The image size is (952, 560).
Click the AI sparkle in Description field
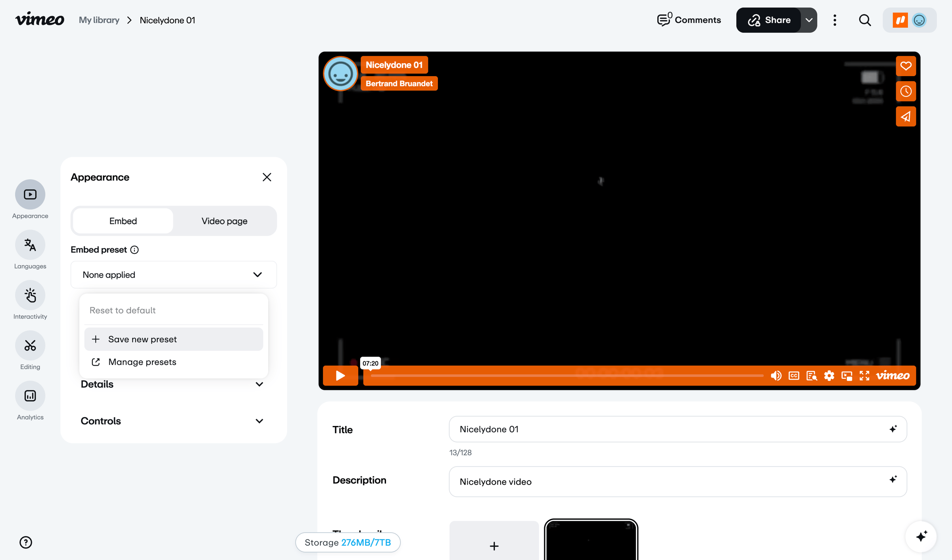[x=893, y=479]
